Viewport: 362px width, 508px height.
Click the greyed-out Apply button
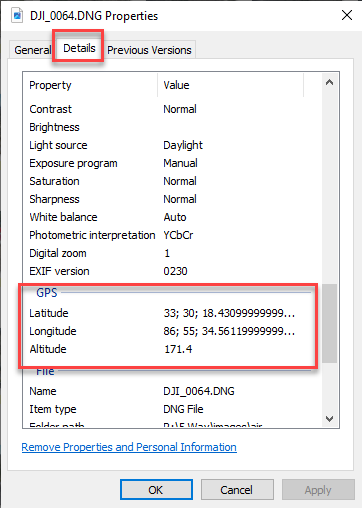click(x=318, y=490)
